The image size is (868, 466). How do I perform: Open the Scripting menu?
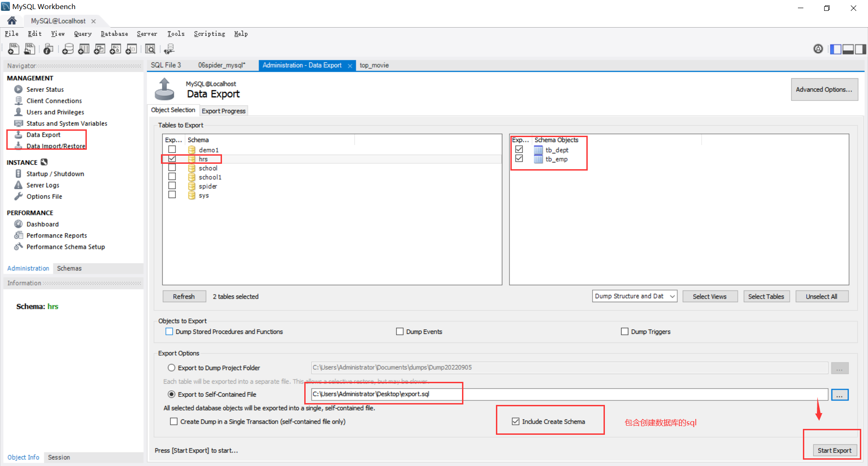point(209,33)
